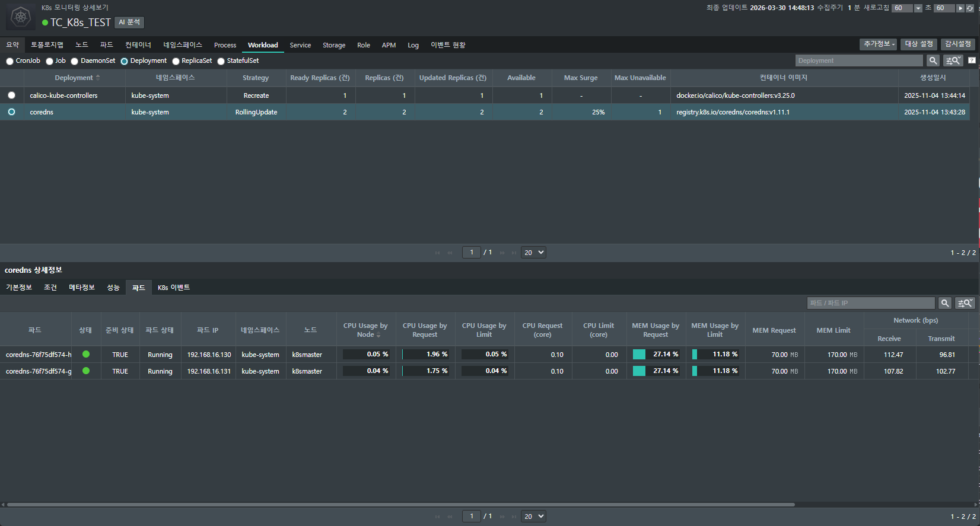Open the K8s 이벤트 detail tab
The height and width of the screenshot is (526, 980).
173,288
